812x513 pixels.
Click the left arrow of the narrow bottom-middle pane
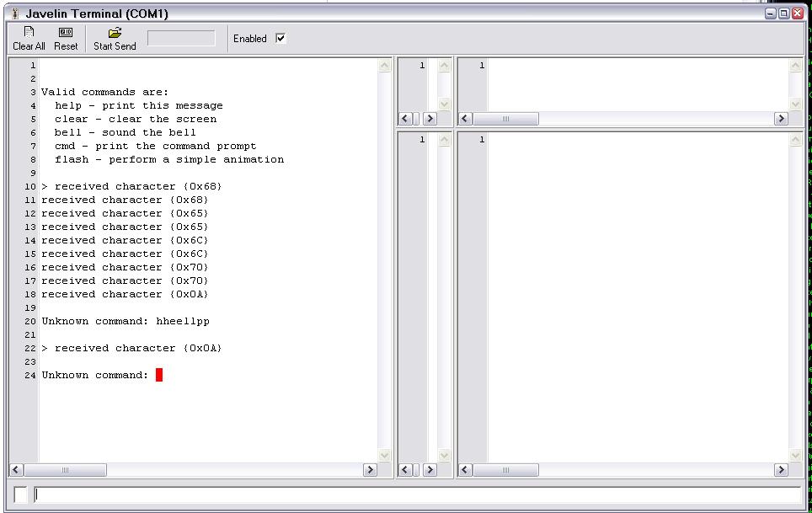[405, 470]
